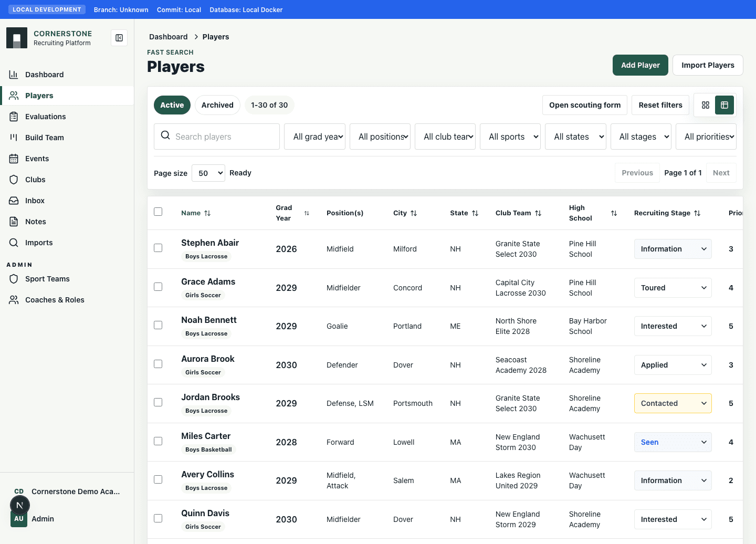Click the AU Admin avatar
This screenshot has height=544, width=756.
tap(19, 519)
